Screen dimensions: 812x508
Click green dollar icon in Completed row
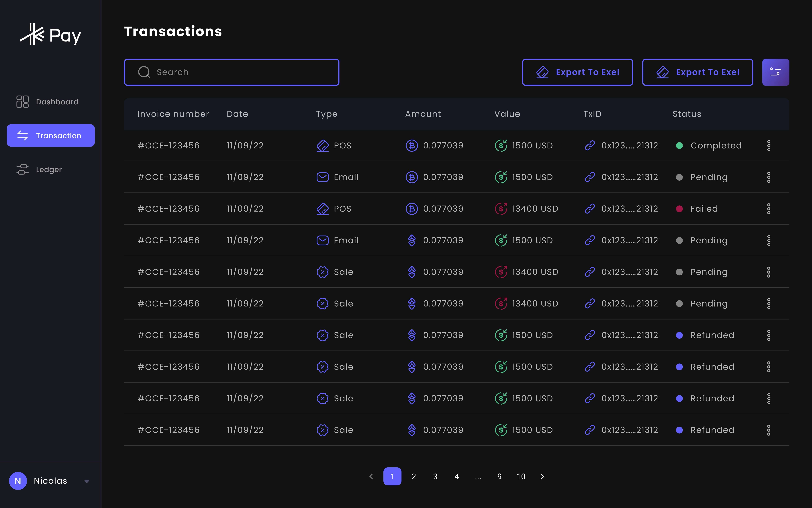[501, 145]
